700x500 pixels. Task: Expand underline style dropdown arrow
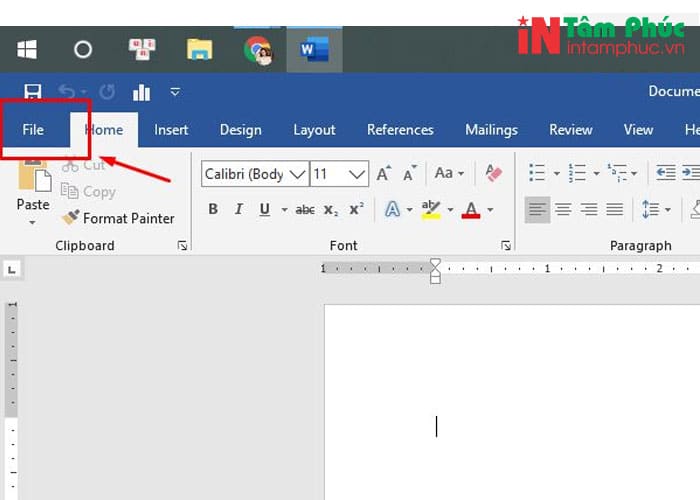coord(284,209)
